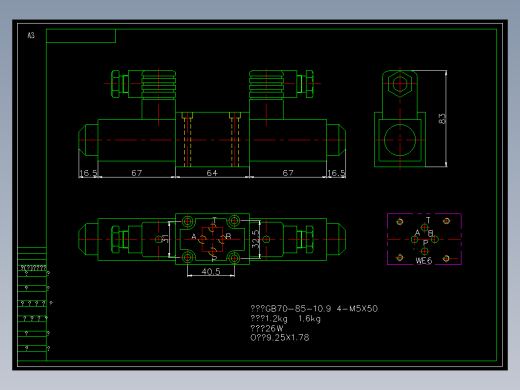Click the hex nut in the side view
520x390 pixels.
pos(400,83)
